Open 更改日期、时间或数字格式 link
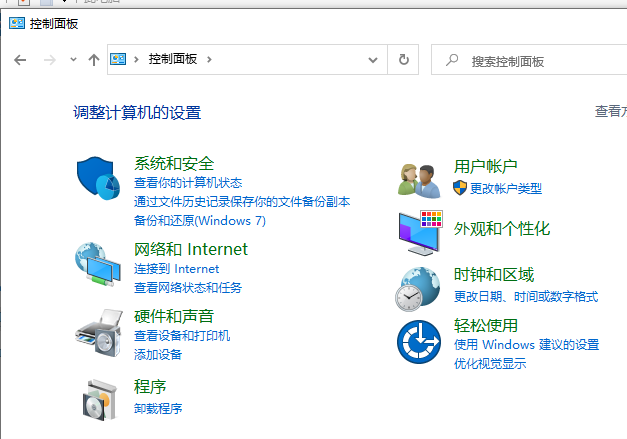Viewport: 627px width, 439px height. (526, 296)
